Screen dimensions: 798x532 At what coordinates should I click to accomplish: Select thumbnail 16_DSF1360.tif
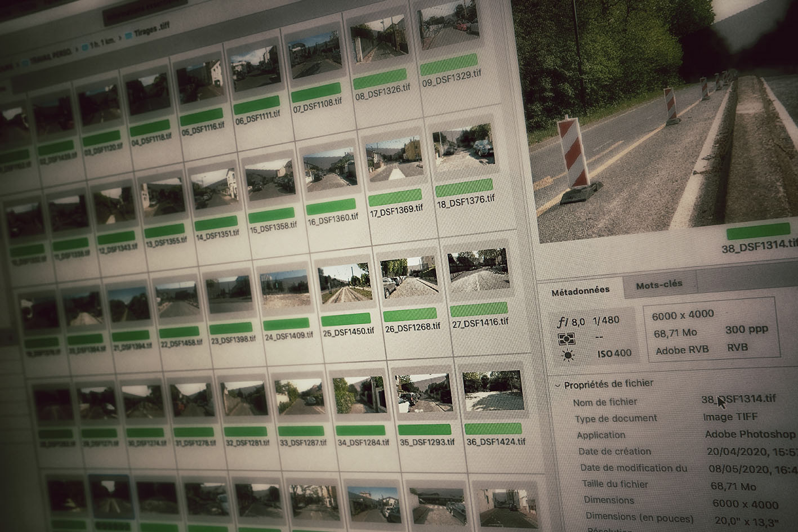click(330, 170)
